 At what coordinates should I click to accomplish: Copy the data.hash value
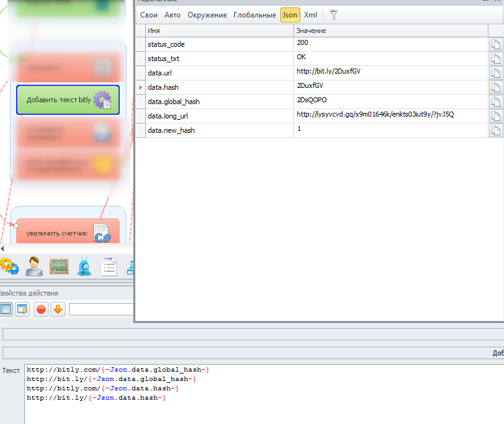496,87
